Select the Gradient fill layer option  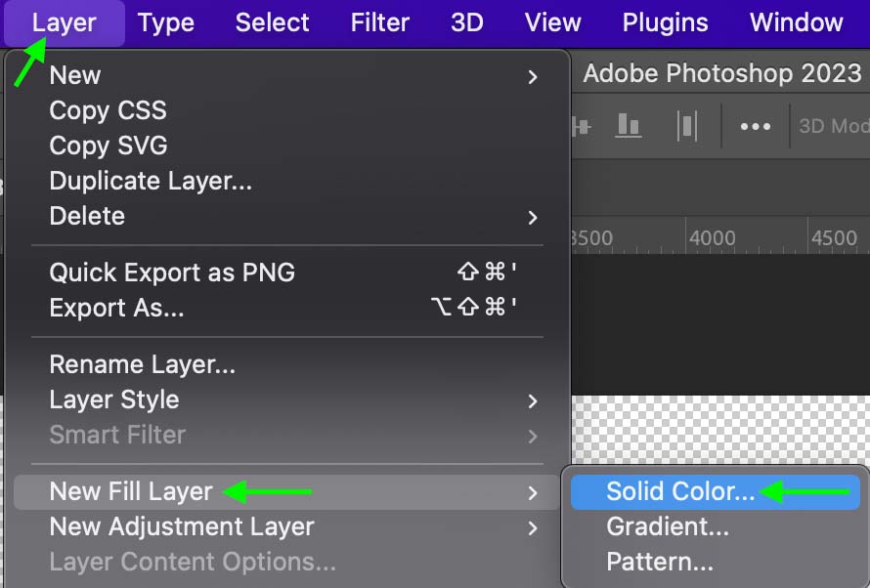coord(667,527)
